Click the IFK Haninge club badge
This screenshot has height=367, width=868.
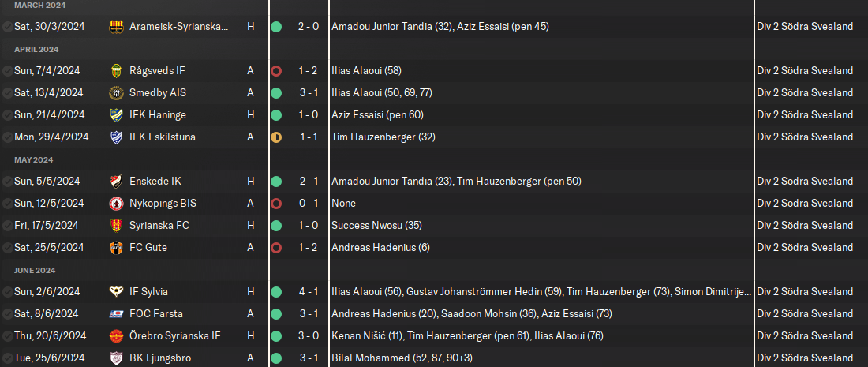click(x=116, y=114)
